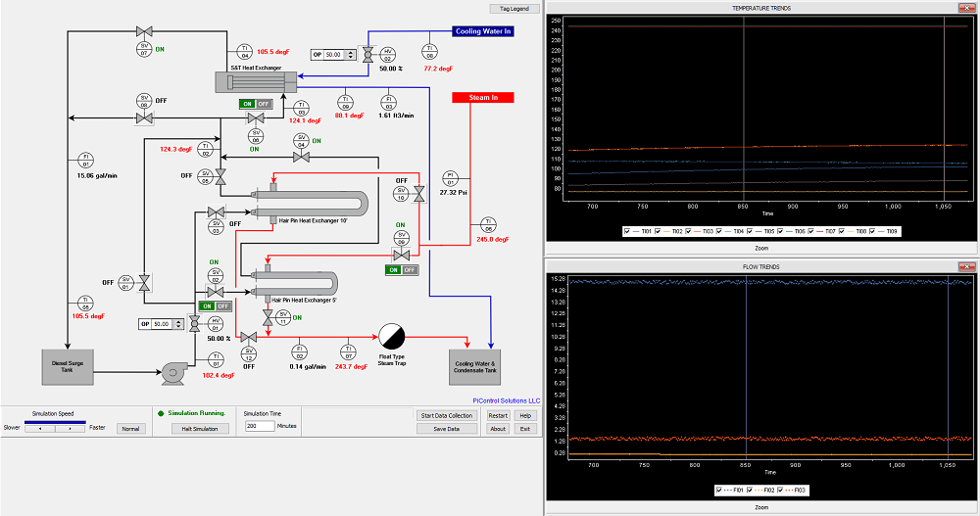Click the PI 01 pressure indicator bubble
The width and height of the screenshot is (980, 516).
point(450,178)
